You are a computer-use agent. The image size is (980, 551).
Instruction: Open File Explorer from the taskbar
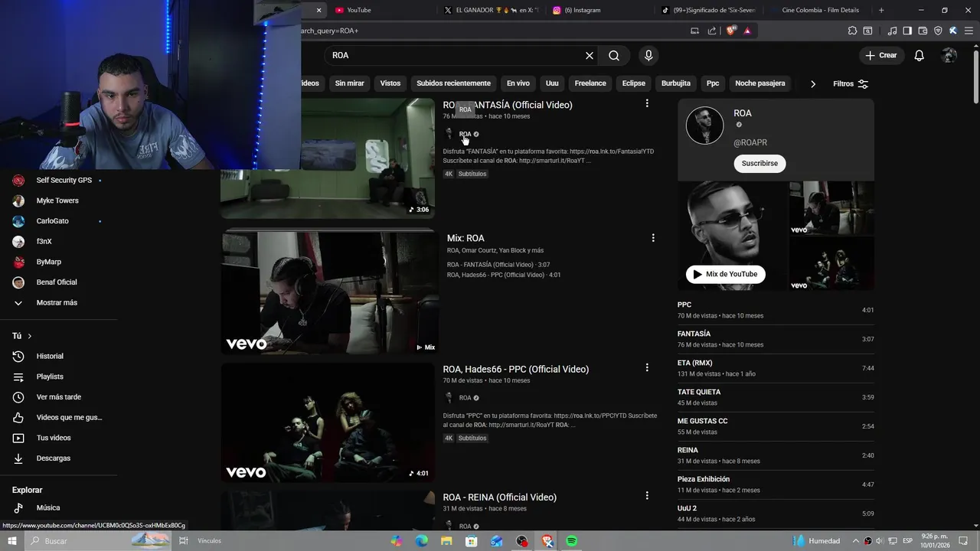click(446, 541)
